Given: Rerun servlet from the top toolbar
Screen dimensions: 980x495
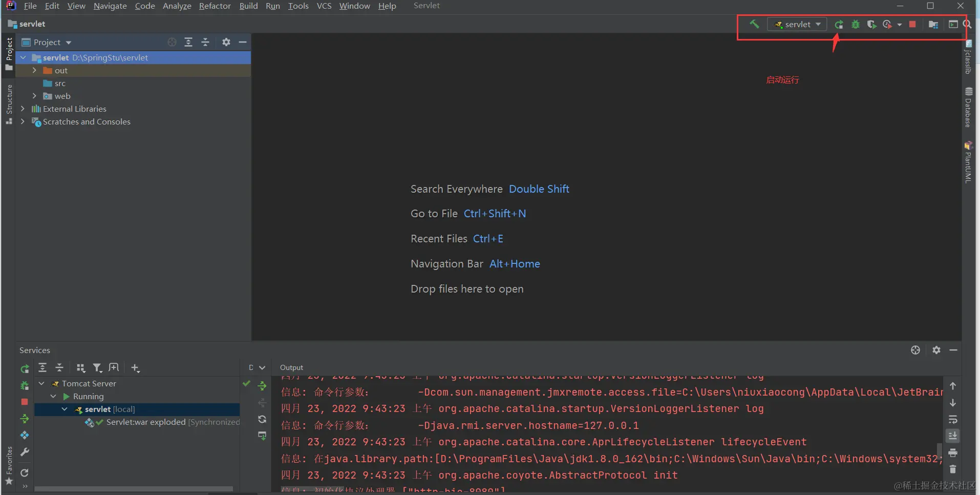Looking at the screenshot, I should point(839,24).
